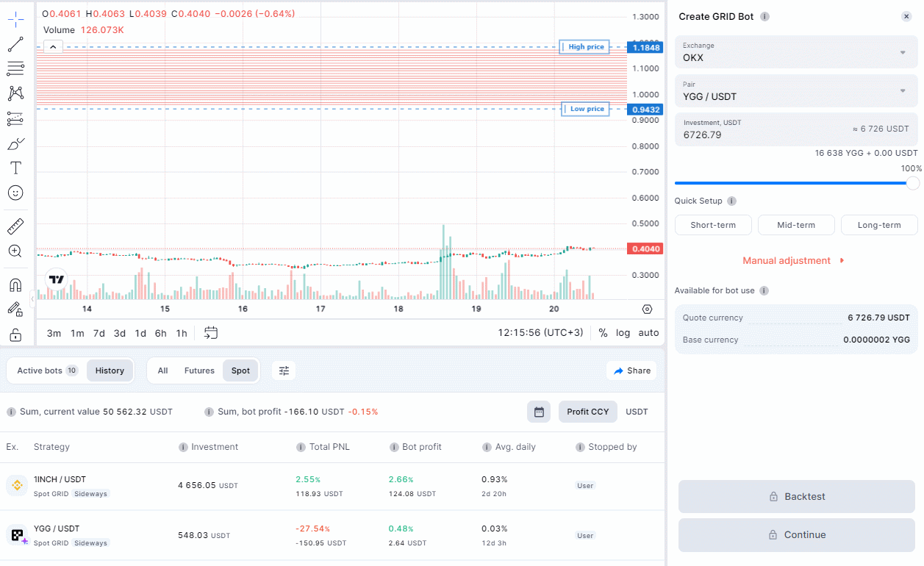Show info for Sum, bot profit
The image size is (924, 566).
point(209,412)
